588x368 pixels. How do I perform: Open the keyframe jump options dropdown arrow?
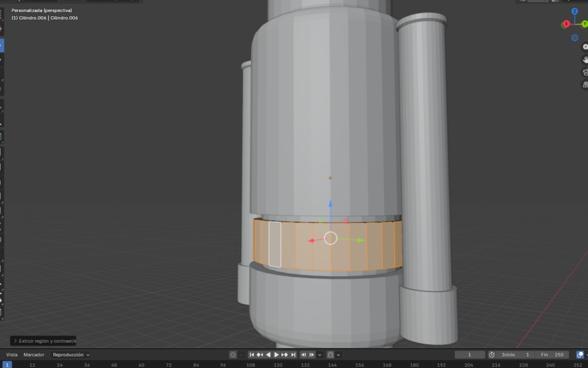[320, 355]
